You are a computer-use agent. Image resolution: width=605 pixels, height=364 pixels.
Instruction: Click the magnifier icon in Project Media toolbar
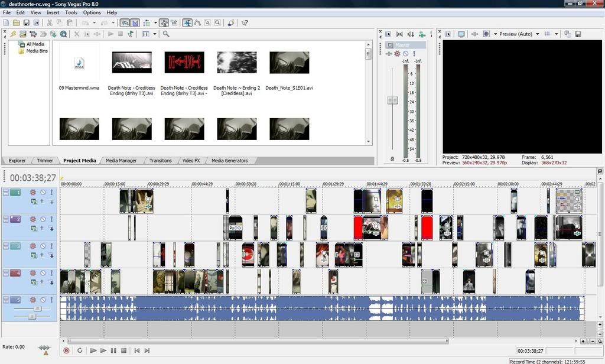[x=166, y=34]
